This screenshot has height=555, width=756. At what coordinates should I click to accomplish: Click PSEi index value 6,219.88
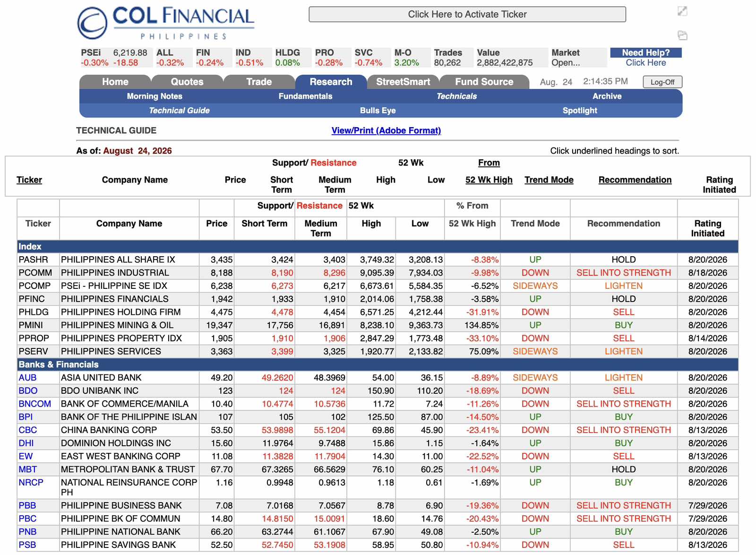(x=130, y=53)
